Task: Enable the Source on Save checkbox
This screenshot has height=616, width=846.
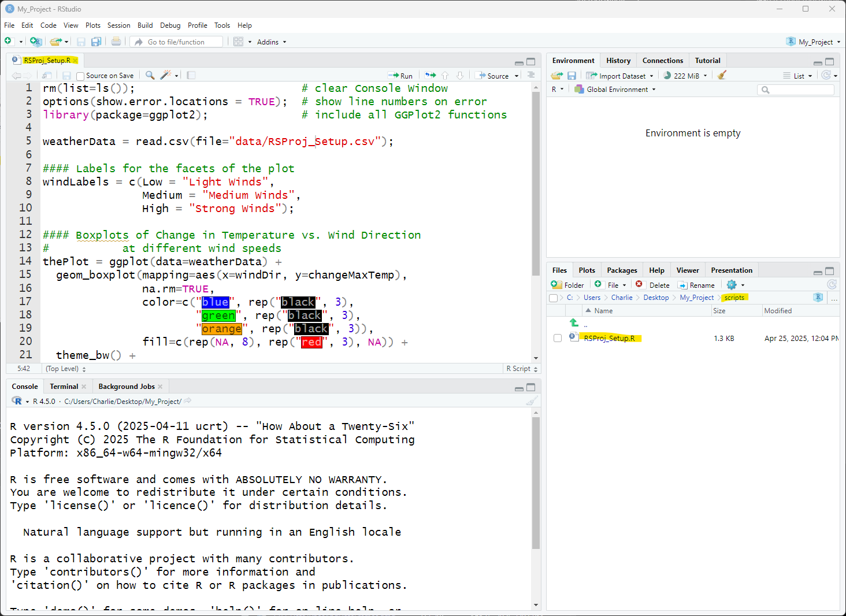Action: coord(80,76)
